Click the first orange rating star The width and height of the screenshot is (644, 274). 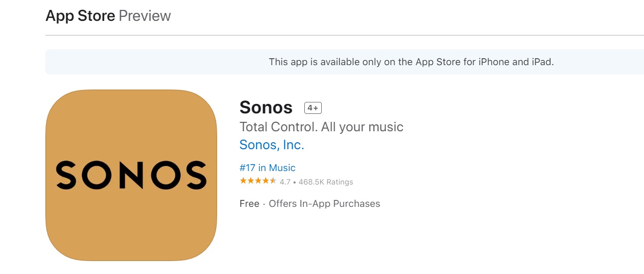coord(243,181)
